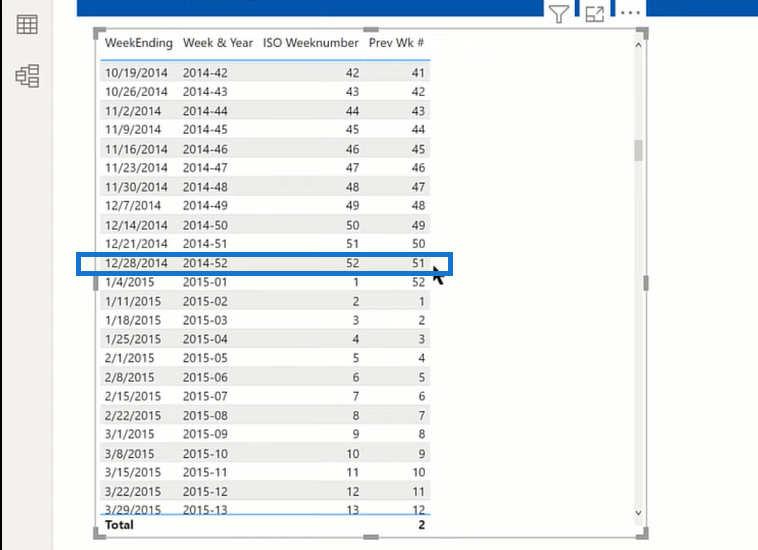758x550 pixels.
Task: Select the 11/30/2014 date cell
Action: 136,187
